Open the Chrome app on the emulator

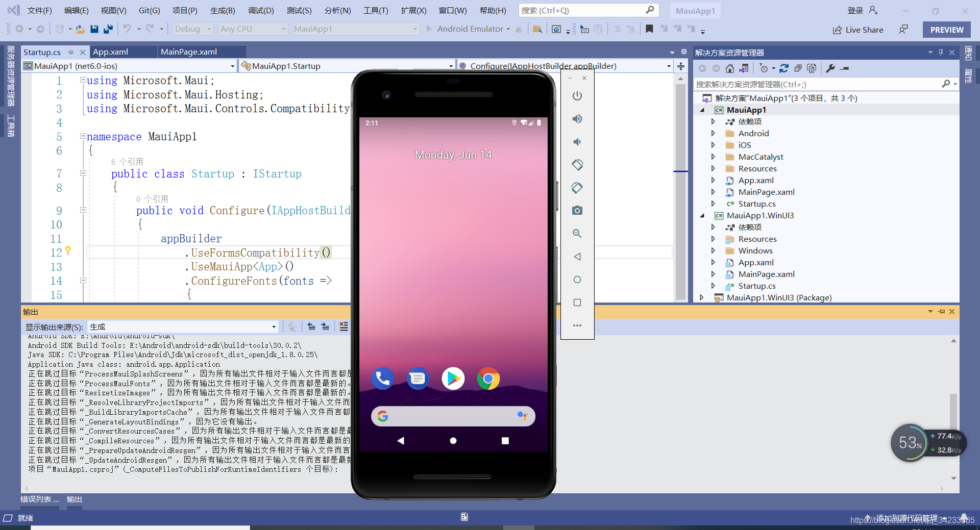click(x=488, y=378)
